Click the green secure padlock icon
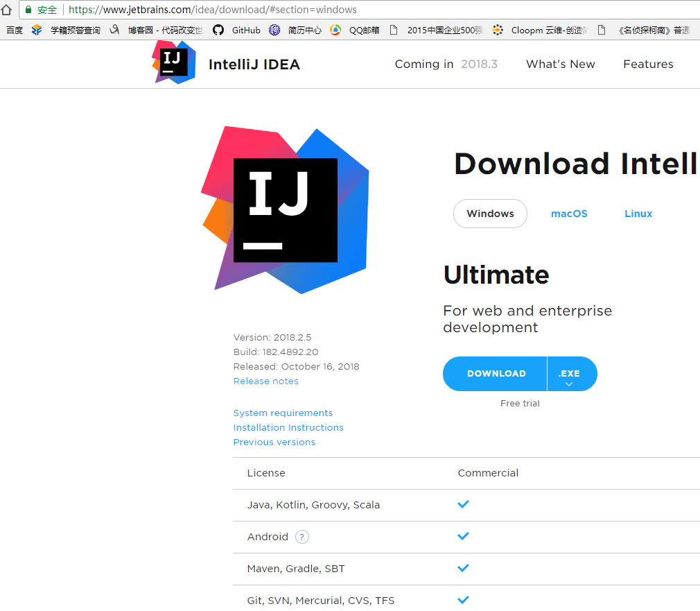Screen dimensions: 700x611 [x=28, y=10]
